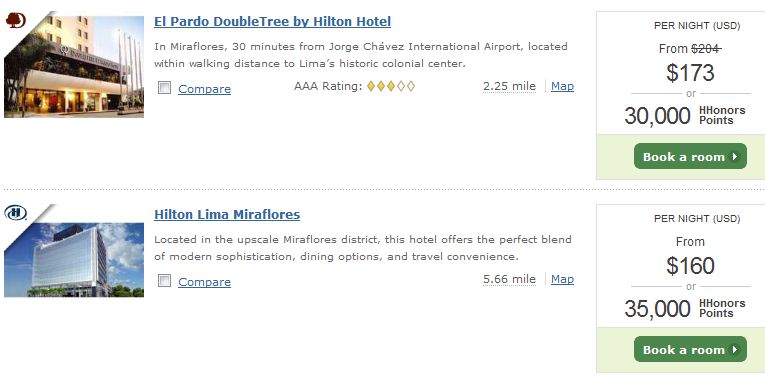Click the Hilton brand logo icon
765x380 pixels.
15,213
